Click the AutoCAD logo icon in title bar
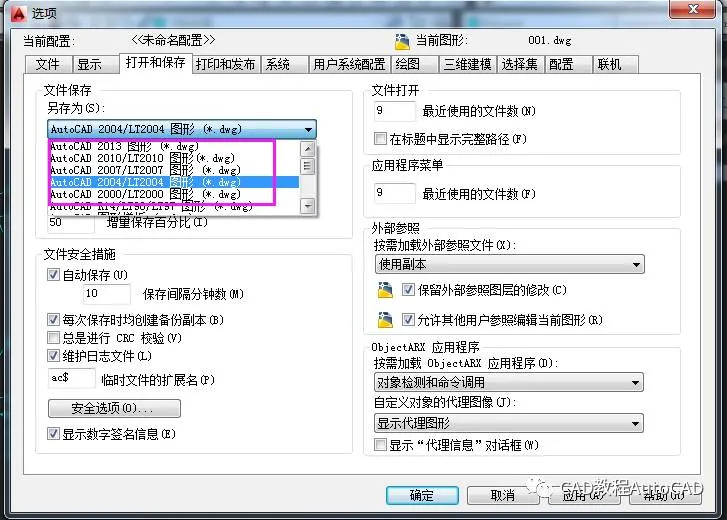 point(19,13)
